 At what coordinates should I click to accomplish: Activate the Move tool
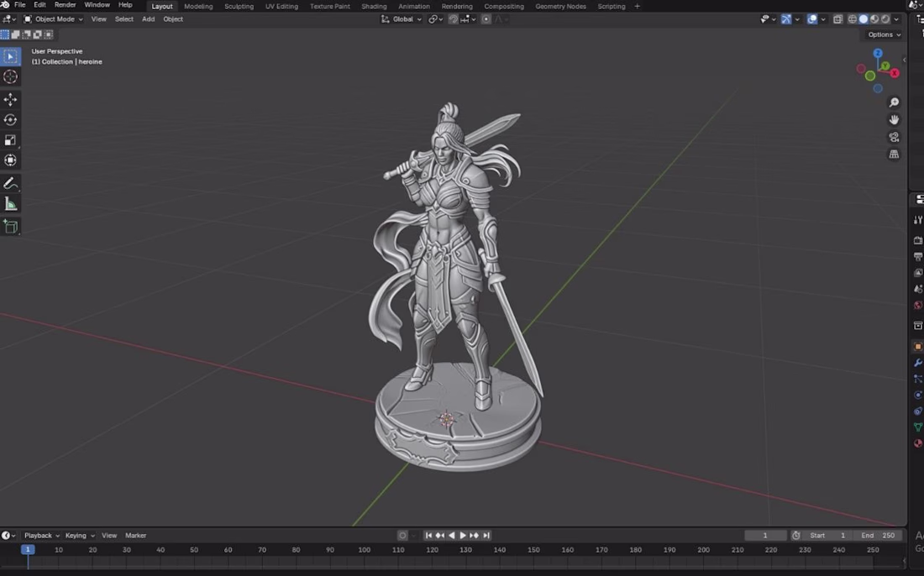[10, 99]
